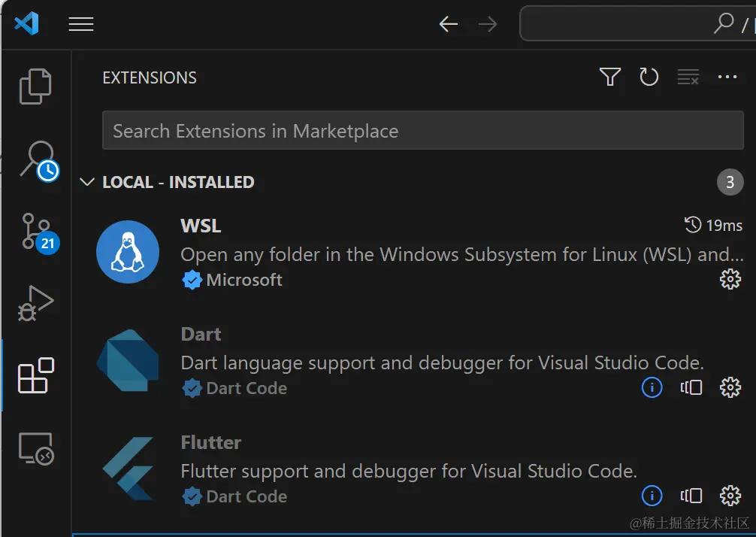756x537 pixels.
Task: Open manage gear for Flutter extension
Action: pyautogui.click(x=730, y=496)
